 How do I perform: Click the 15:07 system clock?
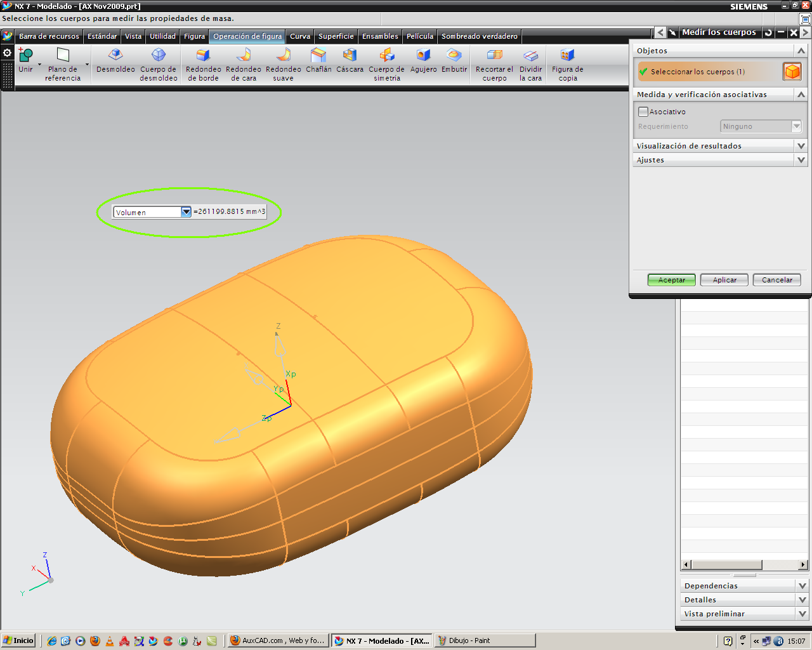[796, 641]
